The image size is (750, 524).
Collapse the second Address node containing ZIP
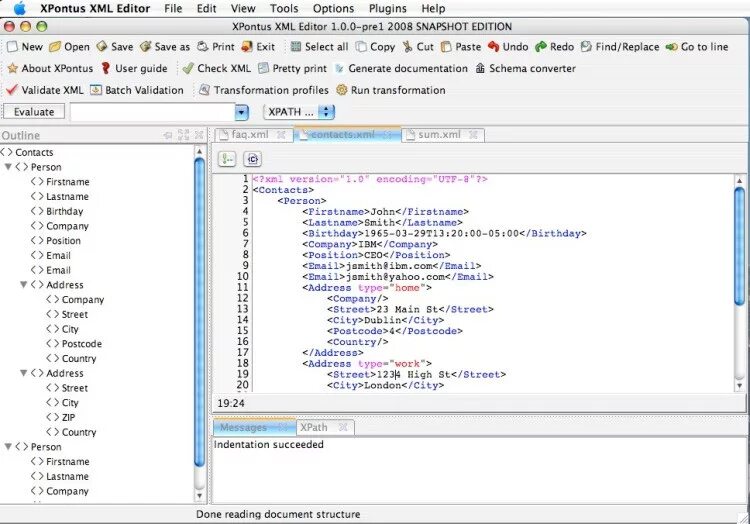click(23, 373)
